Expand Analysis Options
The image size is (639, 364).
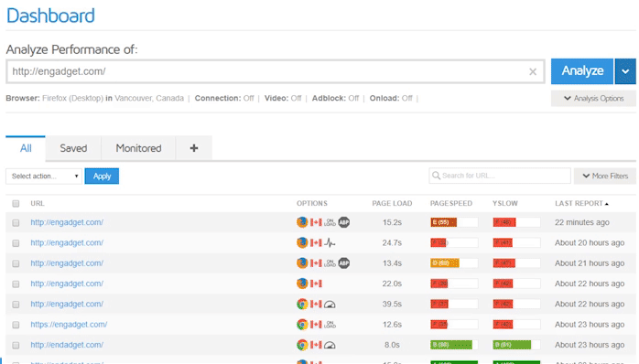tap(593, 98)
